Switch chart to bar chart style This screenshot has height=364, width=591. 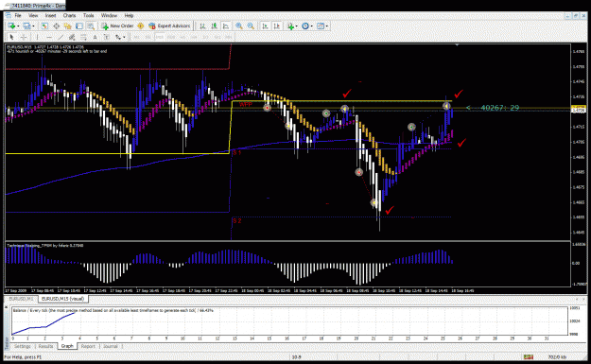click(202, 26)
